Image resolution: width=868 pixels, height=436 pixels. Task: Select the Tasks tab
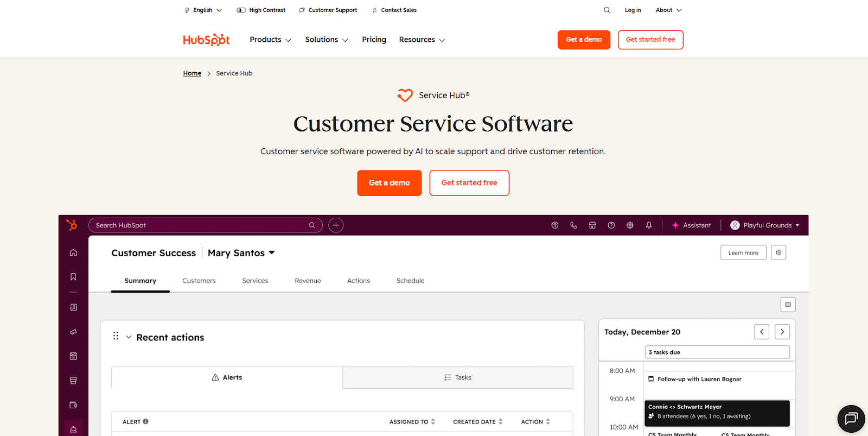(458, 377)
